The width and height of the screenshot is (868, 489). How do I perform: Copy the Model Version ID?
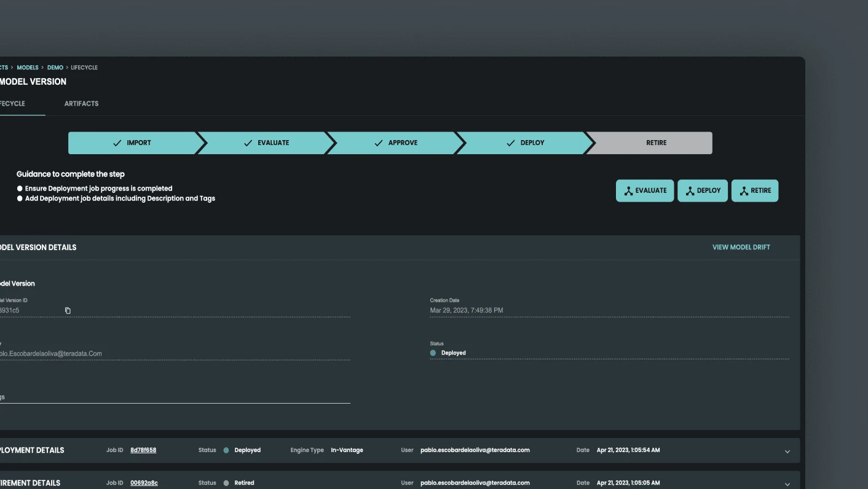click(68, 311)
